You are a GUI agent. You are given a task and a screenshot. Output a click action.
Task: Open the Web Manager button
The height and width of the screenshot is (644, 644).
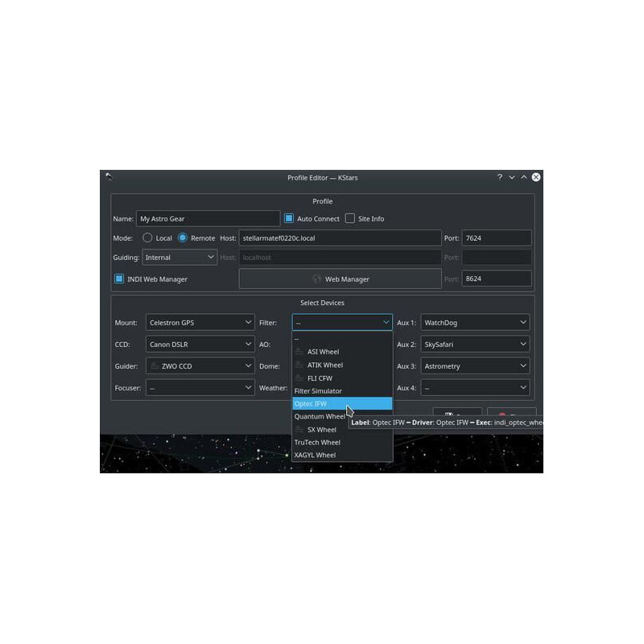tap(341, 279)
